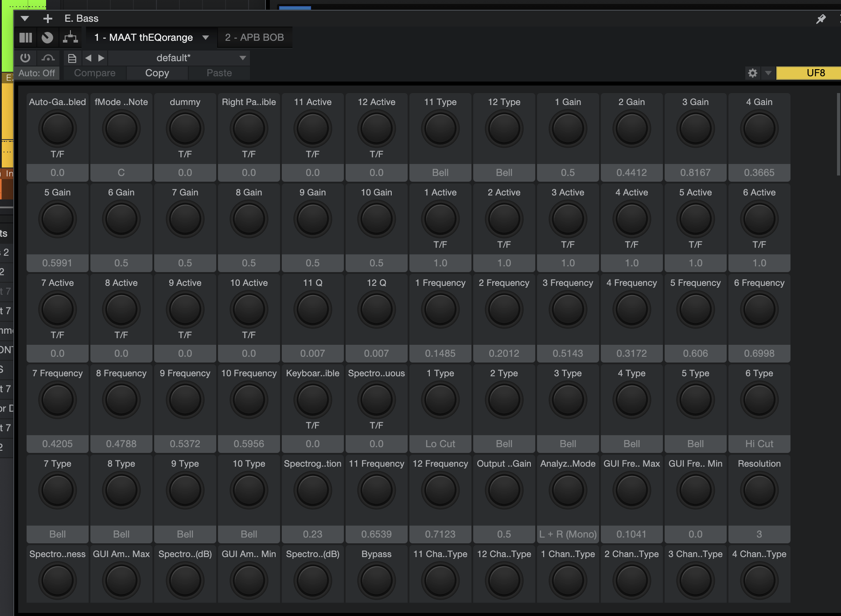Click the Analyz..Mode value L + R (Mono)
The image size is (841, 616).
tap(568, 534)
